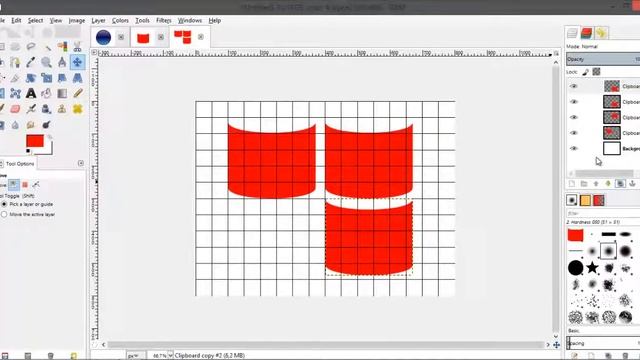
Task: Raise the active layer button
Action: point(596,184)
